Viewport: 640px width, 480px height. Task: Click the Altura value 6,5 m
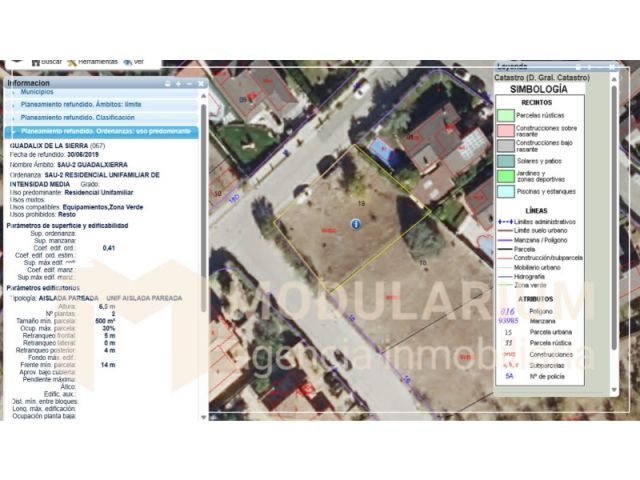point(107,307)
